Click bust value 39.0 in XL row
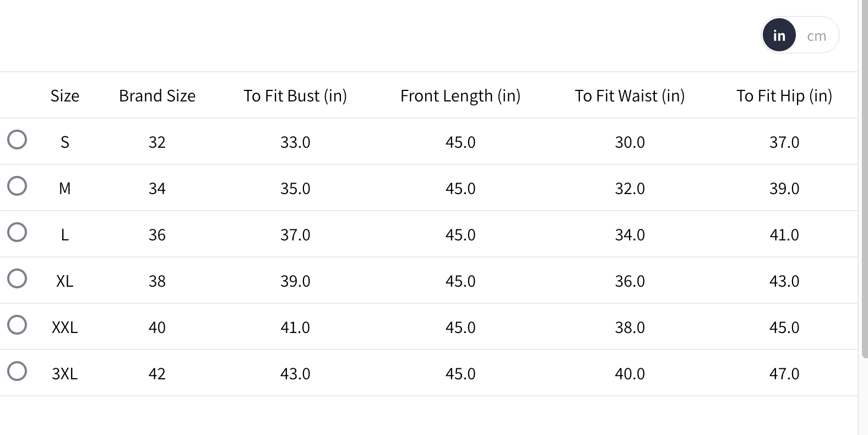 point(295,281)
